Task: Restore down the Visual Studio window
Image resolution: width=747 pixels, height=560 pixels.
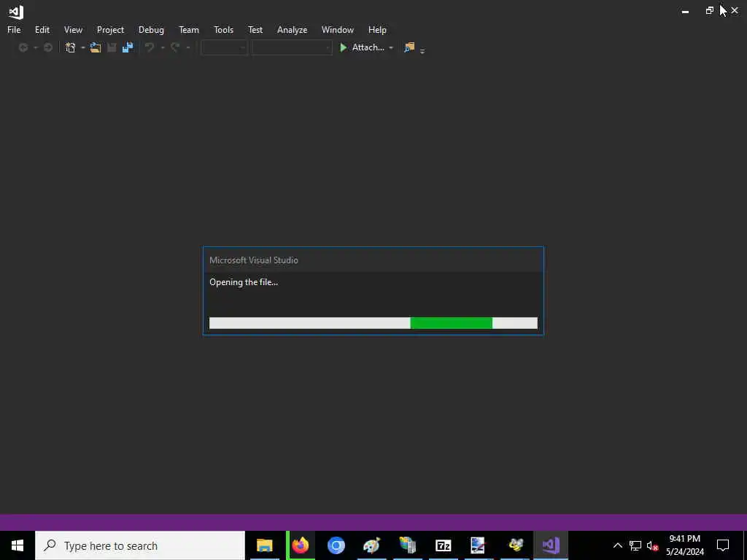Action: (x=709, y=10)
